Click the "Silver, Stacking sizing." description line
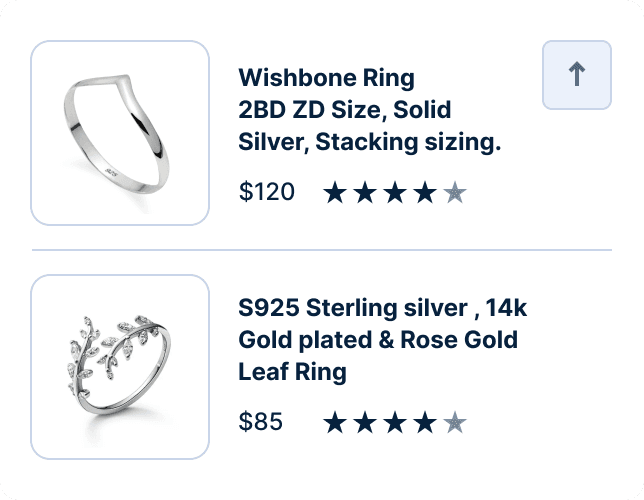 point(370,142)
